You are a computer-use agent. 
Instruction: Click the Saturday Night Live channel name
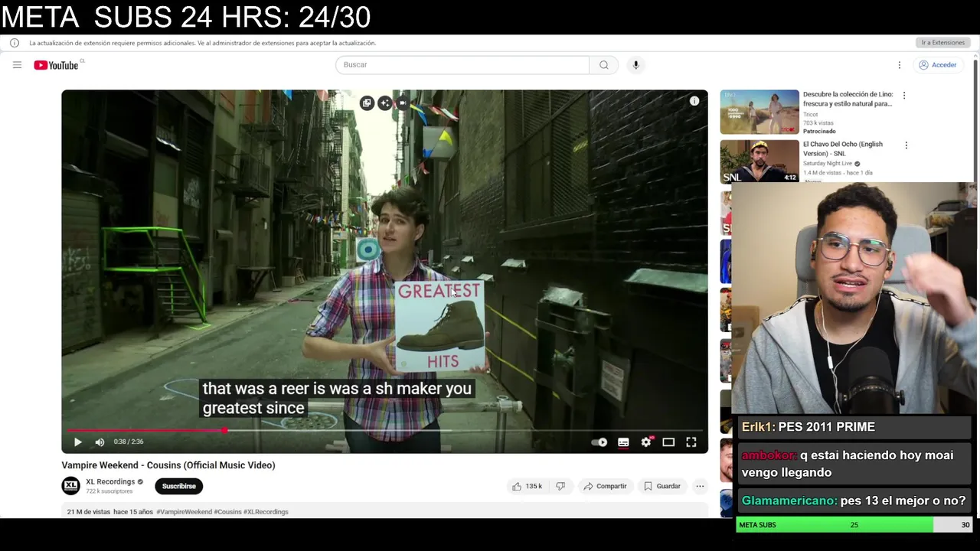click(828, 164)
